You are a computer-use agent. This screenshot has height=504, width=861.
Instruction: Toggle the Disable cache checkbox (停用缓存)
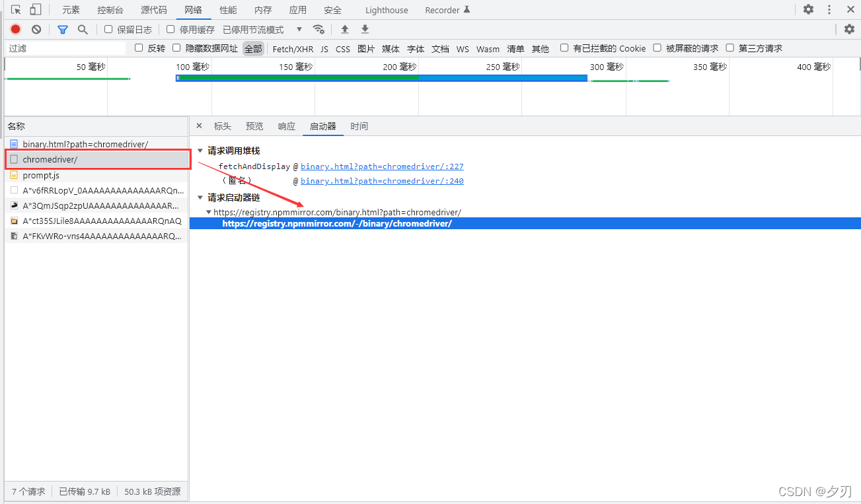pos(170,29)
